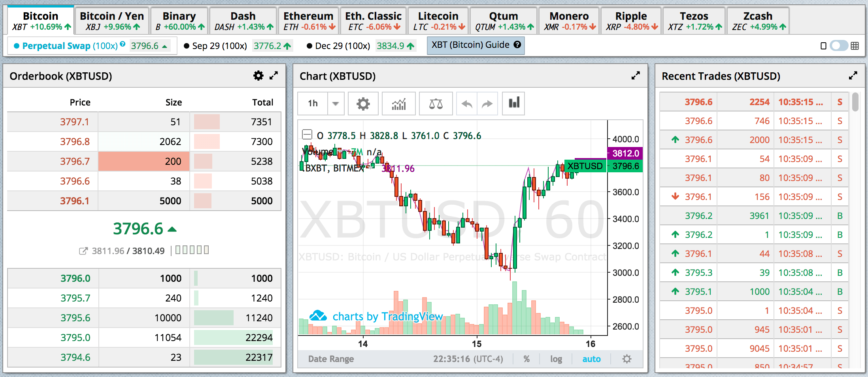Screen dimensions: 868x377
Task: Open chart indicators button
Action: [398, 104]
